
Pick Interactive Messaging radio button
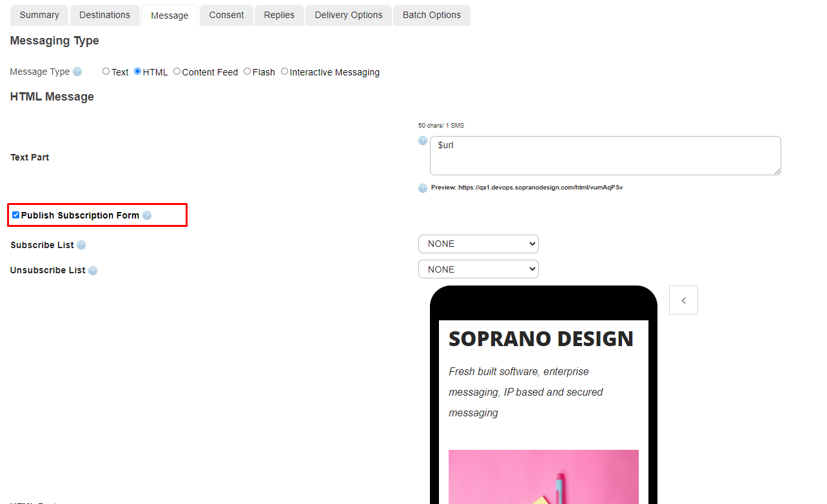tap(284, 72)
